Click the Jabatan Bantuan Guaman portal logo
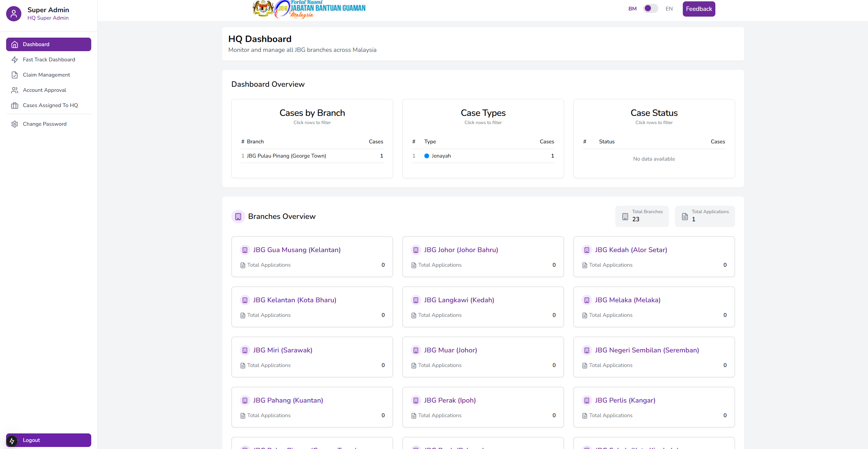868x449 pixels. click(309, 9)
